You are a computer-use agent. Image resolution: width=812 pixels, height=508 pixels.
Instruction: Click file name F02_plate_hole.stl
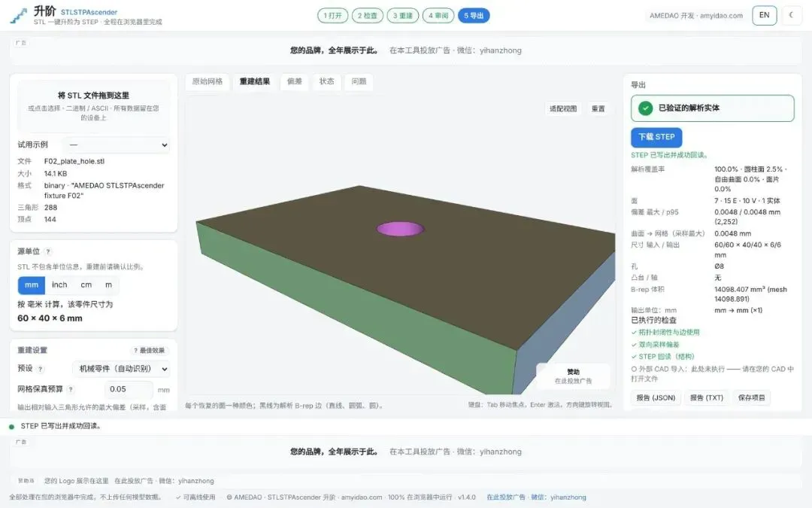(74, 161)
